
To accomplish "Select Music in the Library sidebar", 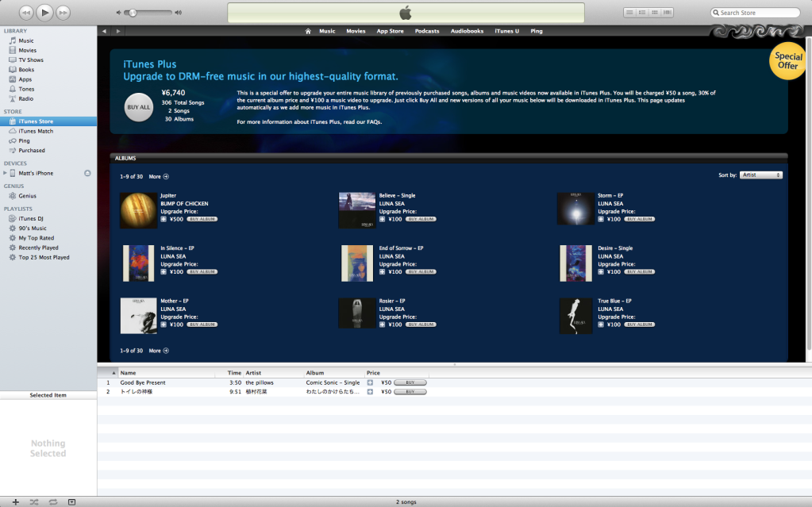I will coord(26,40).
